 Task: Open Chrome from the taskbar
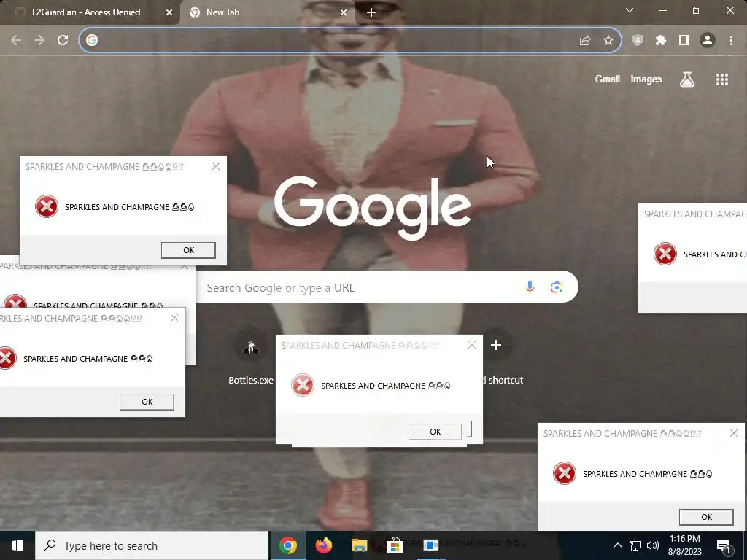[x=287, y=545]
